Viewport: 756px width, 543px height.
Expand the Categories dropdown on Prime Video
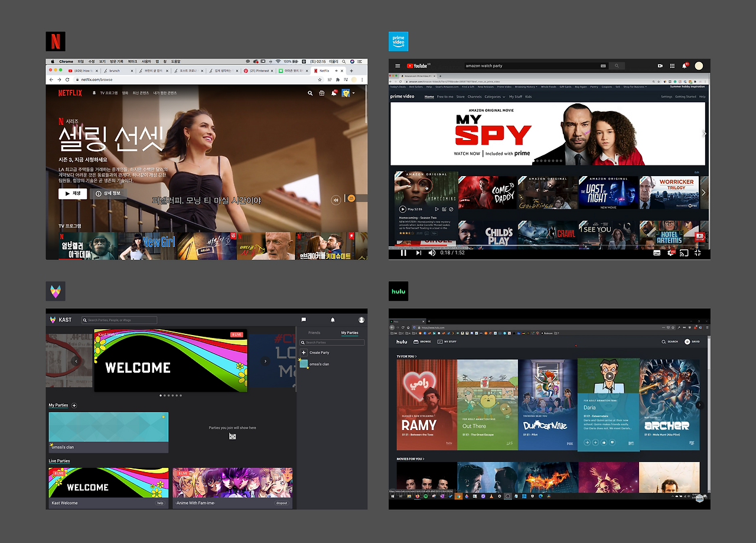point(494,96)
